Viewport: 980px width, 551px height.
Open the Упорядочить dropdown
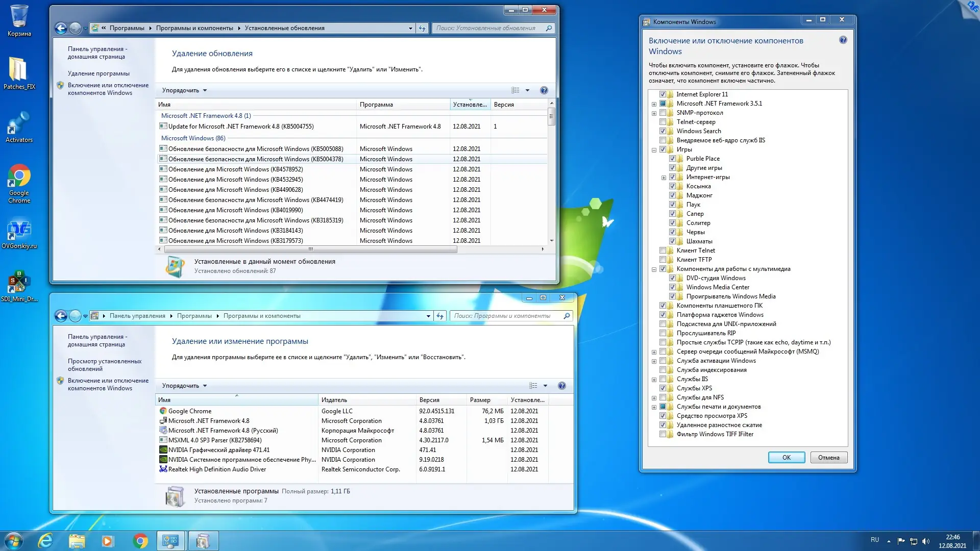[184, 90]
